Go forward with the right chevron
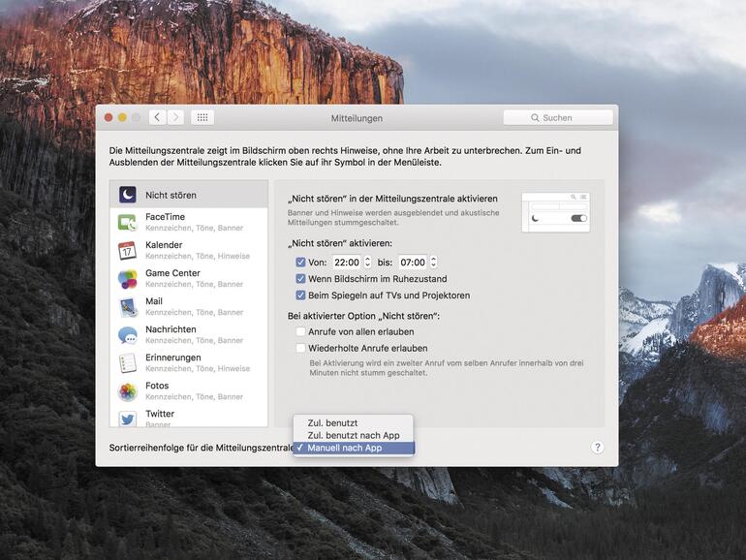This screenshot has height=560, width=746. (x=175, y=117)
